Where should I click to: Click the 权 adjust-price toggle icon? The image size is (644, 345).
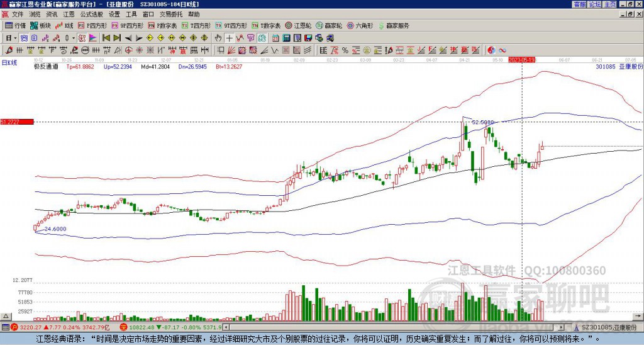(x=82, y=38)
